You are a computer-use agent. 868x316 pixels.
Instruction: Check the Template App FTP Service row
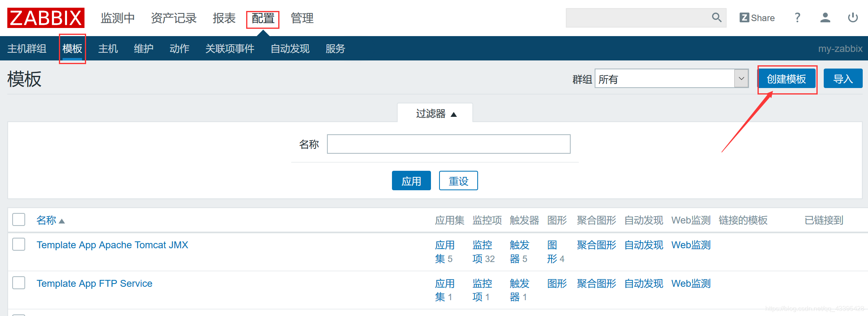point(19,283)
